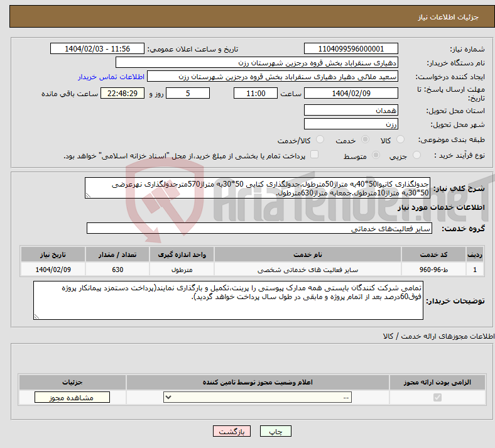Viewport: 495px width, 448px height.
Task: Click the deadline hour field 11:00
Action: pyautogui.click(x=256, y=93)
